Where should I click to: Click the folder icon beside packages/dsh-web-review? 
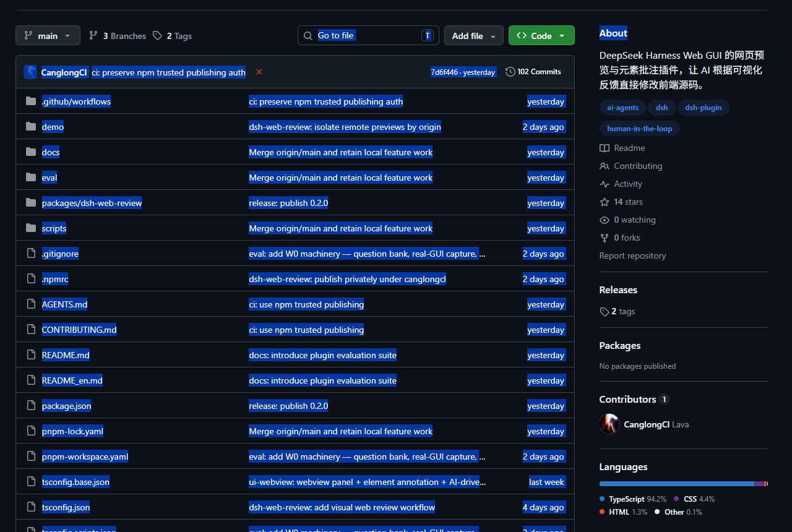pyautogui.click(x=31, y=203)
